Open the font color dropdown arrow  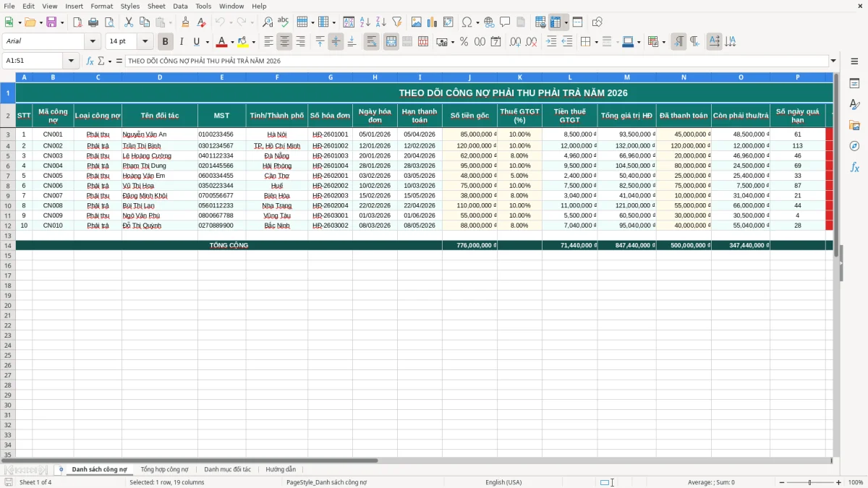231,42
